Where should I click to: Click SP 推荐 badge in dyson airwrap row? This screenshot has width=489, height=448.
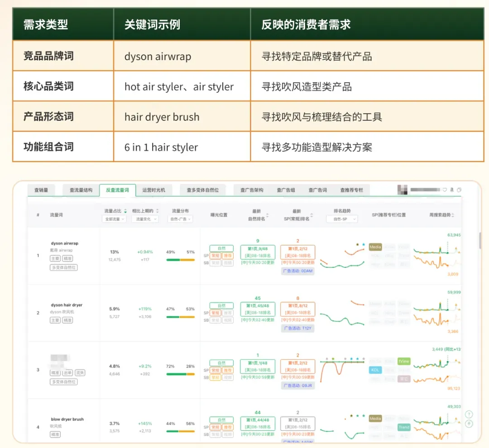pyautogui.click(x=228, y=256)
